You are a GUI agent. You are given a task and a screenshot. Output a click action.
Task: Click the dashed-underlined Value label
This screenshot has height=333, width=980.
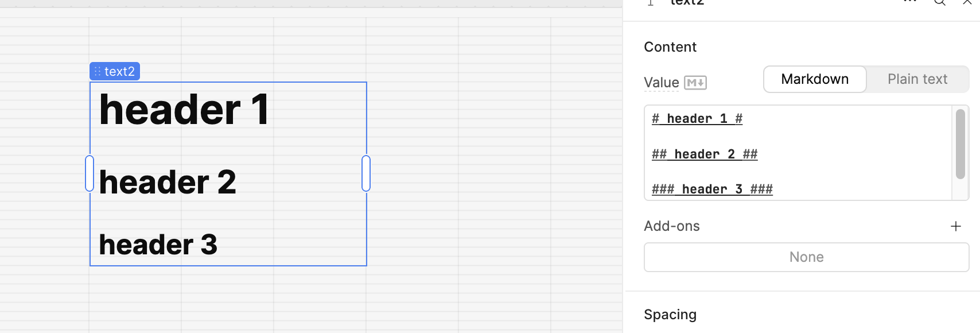[x=662, y=83]
